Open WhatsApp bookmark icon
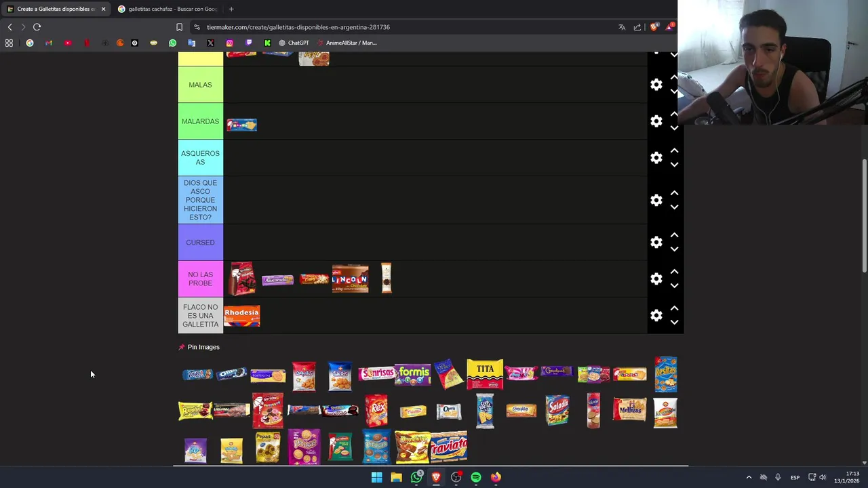 pos(172,43)
